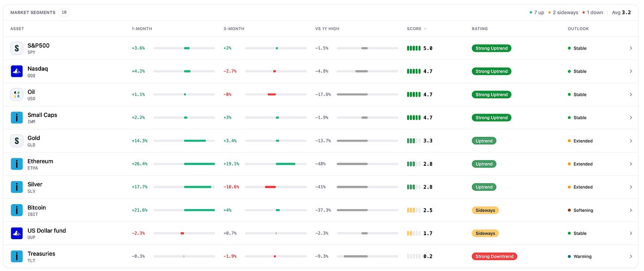Click the Ethereum ETHA icon
The width and height of the screenshot is (644, 271).
pos(17,164)
